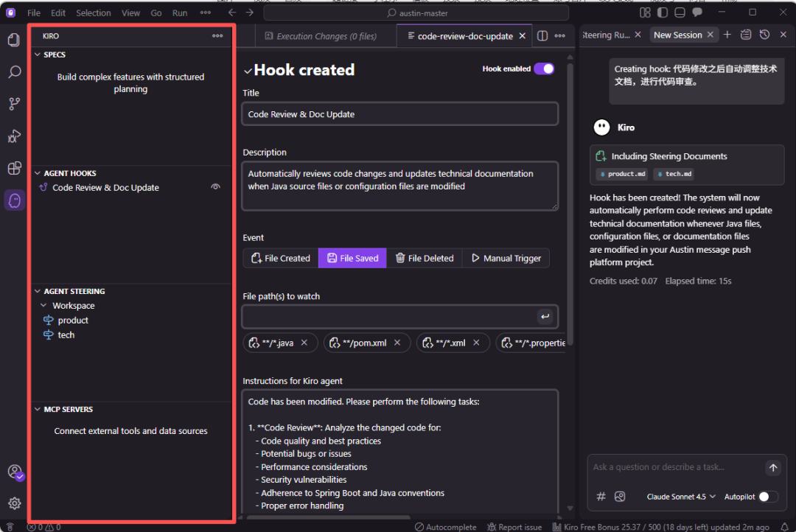Open Run and Debug view
The width and height of the screenshot is (796, 532).
(14, 136)
